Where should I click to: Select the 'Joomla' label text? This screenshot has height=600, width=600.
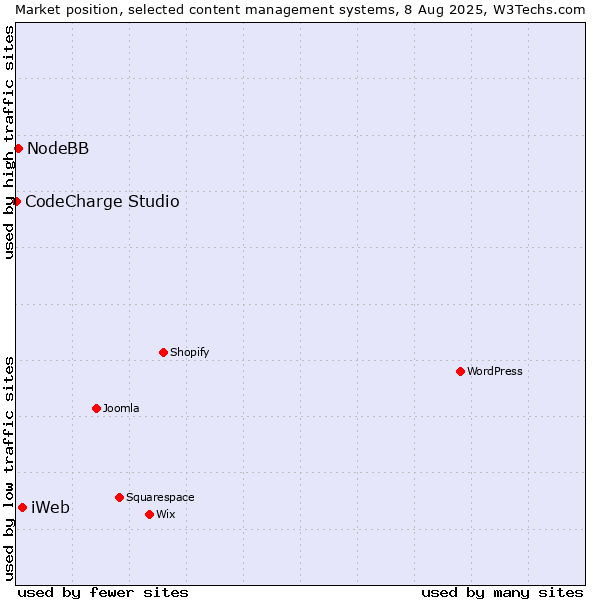[x=121, y=408]
